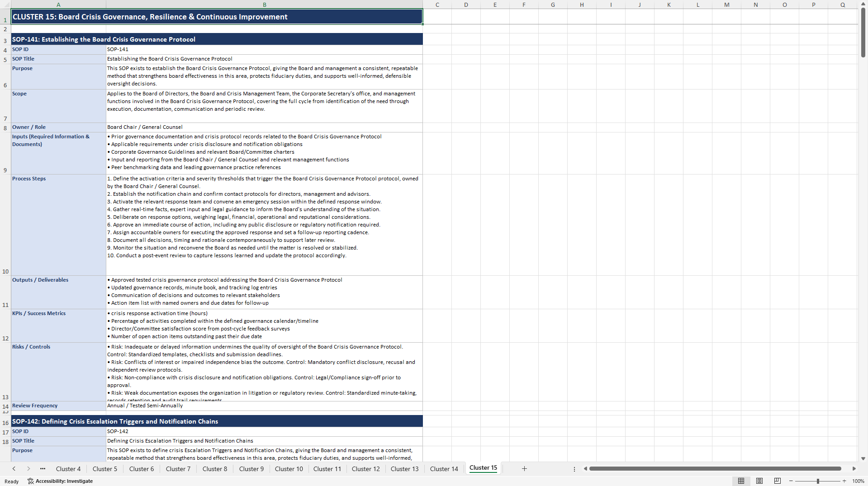The height and width of the screenshot is (486, 868).
Task: Click vertical scrollbar up arrow
Action: click(863, 4)
